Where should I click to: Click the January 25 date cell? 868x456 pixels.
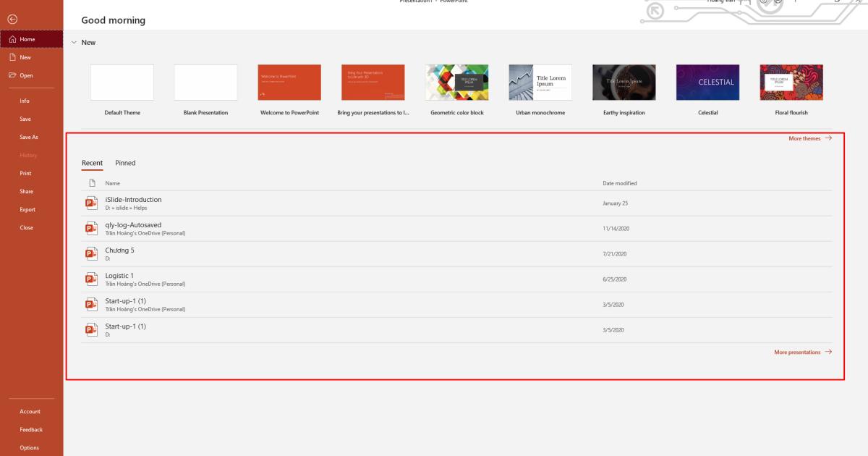[x=616, y=203]
